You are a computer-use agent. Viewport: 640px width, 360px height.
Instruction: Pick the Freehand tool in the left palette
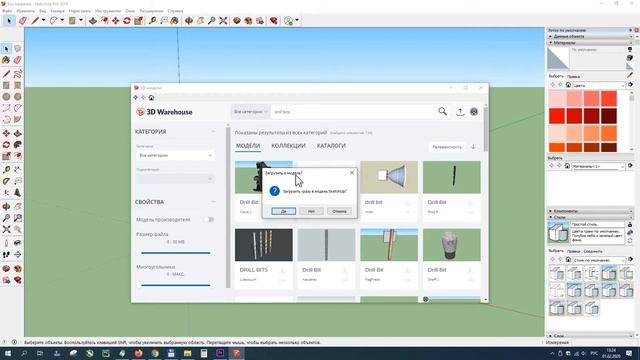coord(18,74)
